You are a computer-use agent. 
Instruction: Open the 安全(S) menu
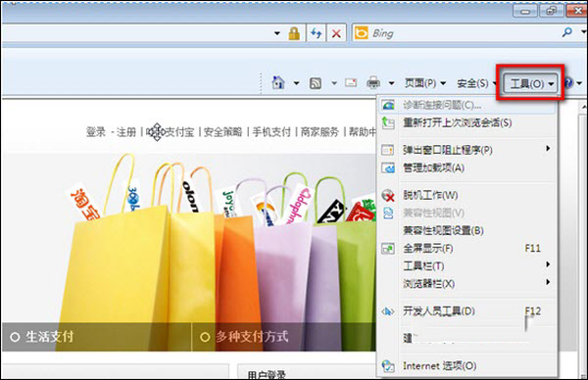[x=475, y=83]
